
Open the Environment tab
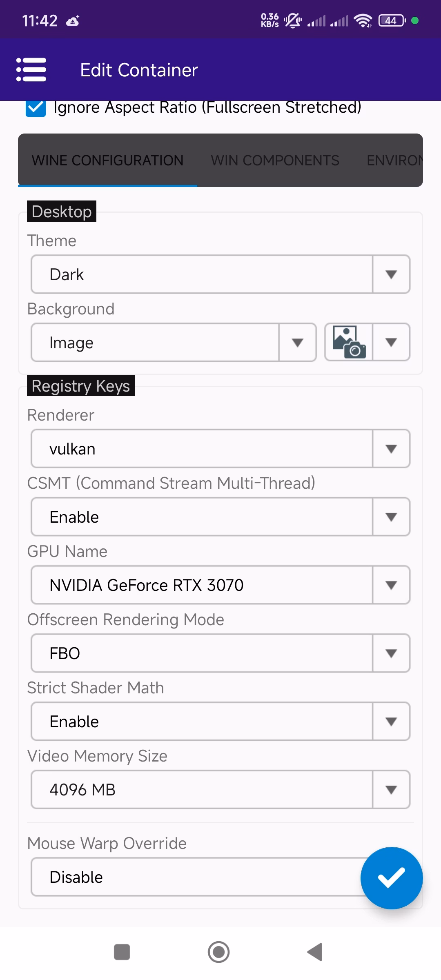click(394, 160)
